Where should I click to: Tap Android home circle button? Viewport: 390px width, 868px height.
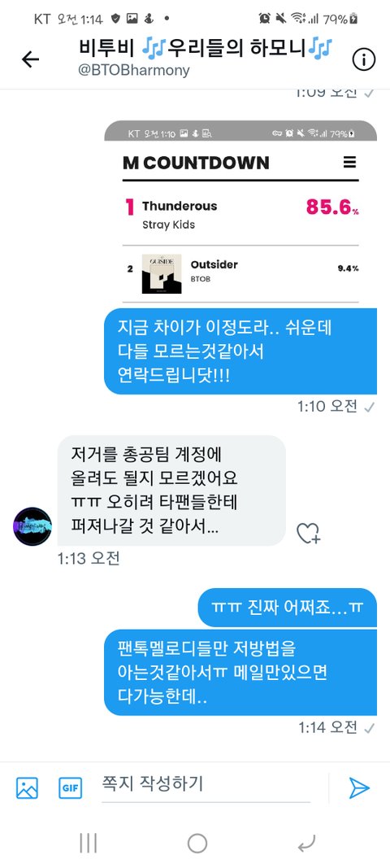[197, 843]
